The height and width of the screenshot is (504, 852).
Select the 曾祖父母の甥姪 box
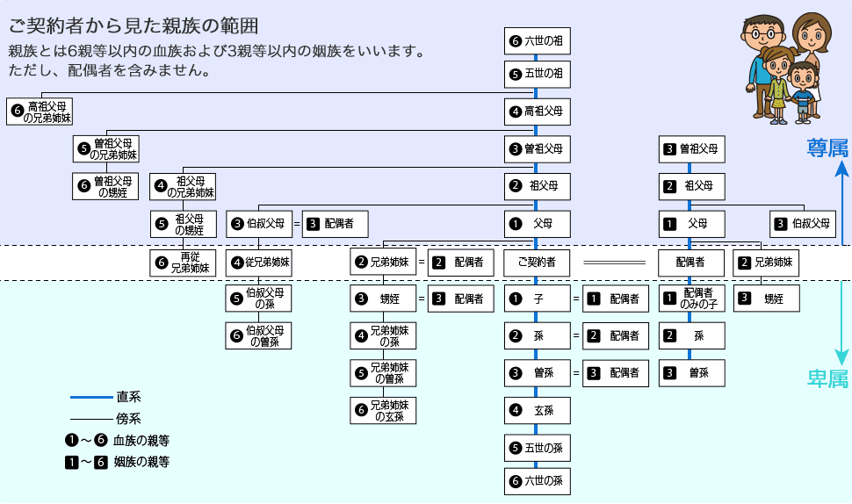click(x=105, y=186)
